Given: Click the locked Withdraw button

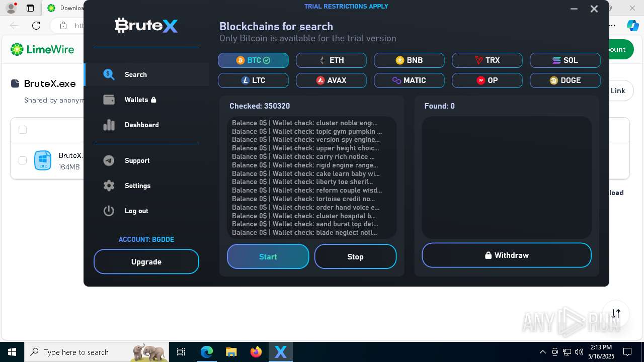Looking at the screenshot, I should [507, 255].
